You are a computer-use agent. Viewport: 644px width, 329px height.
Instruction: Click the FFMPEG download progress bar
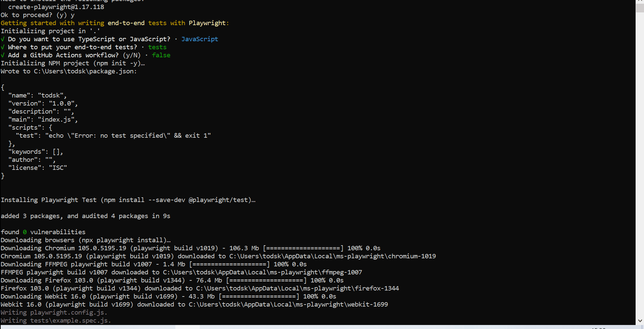[x=229, y=264]
